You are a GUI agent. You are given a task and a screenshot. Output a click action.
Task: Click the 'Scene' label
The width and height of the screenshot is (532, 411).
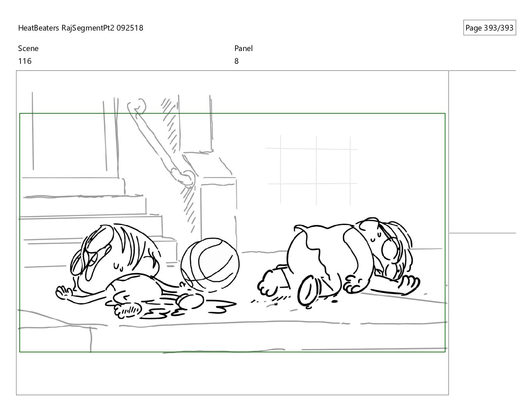click(28, 48)
